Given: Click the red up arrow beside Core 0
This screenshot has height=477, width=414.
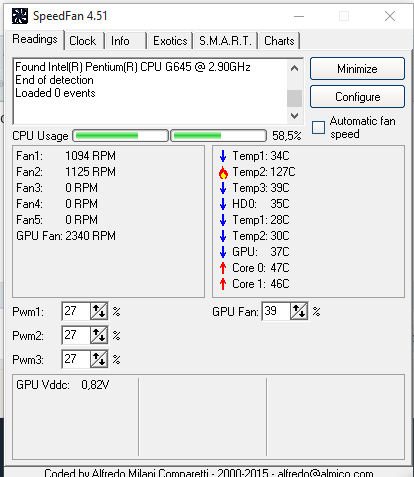Looking at the screenshot, I should point(223,268).
